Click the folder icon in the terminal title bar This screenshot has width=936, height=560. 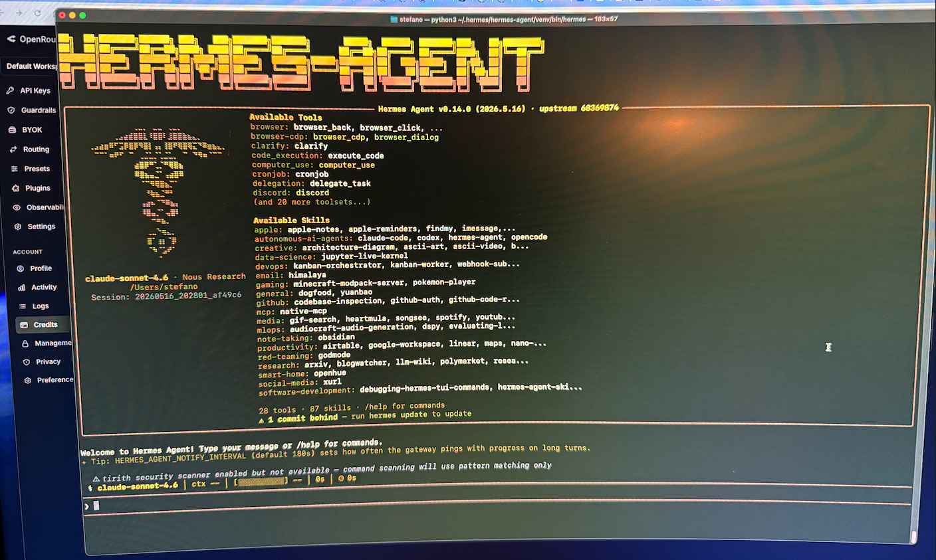click(x=394, y=19)
